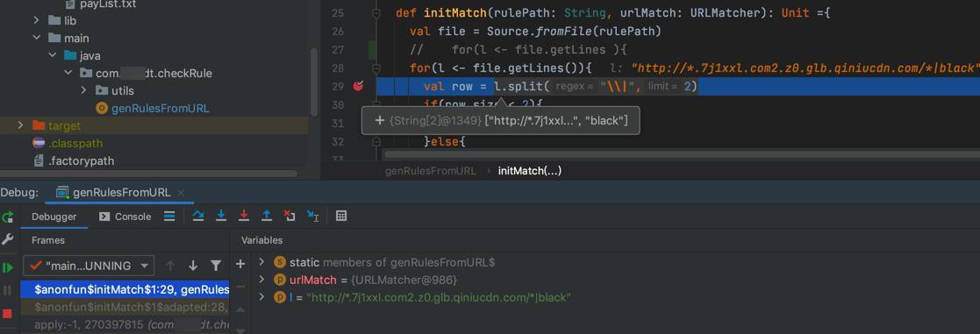The height and width of the screenshot is (334, 980).
Task: Expand the String[2] tooltip value
Action: [379, 120]
